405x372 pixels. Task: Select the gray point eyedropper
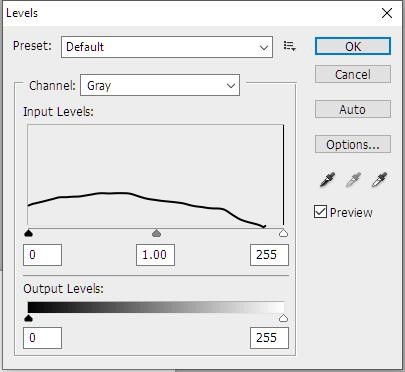[353, 179]
